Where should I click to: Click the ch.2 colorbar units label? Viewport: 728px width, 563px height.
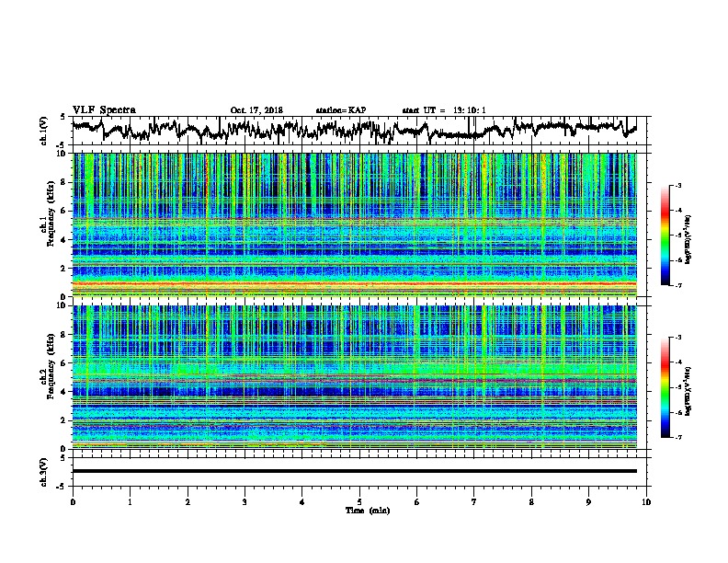click(x=688, y=391)
